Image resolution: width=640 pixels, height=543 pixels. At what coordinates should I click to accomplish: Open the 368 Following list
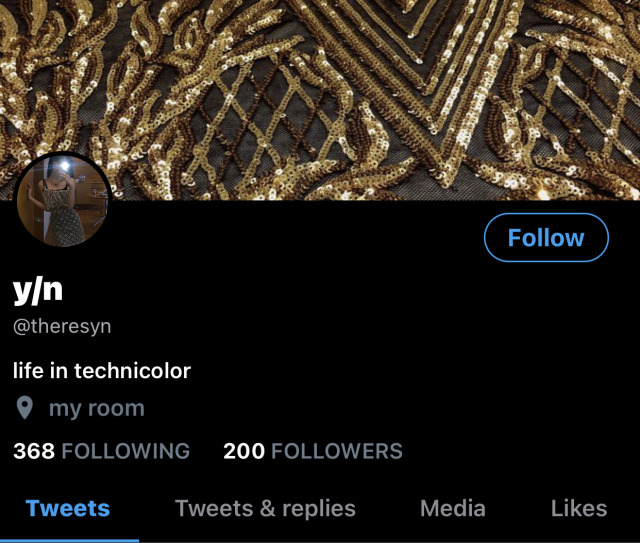coord(101,451)
